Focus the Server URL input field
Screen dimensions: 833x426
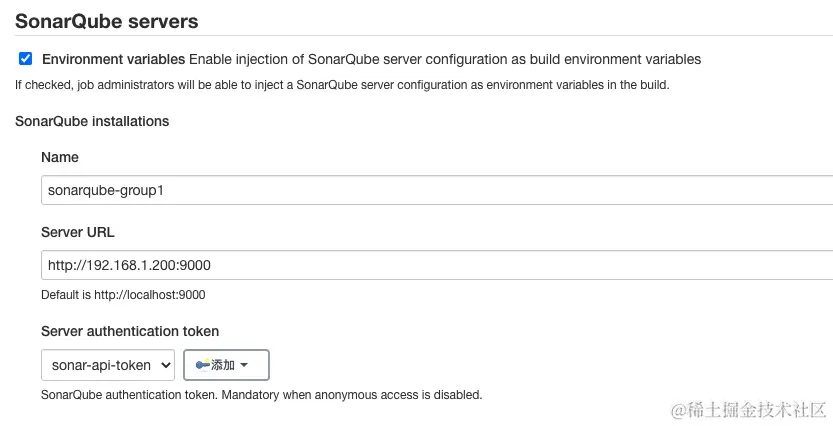pyautogui.click(x=437, y=265)
